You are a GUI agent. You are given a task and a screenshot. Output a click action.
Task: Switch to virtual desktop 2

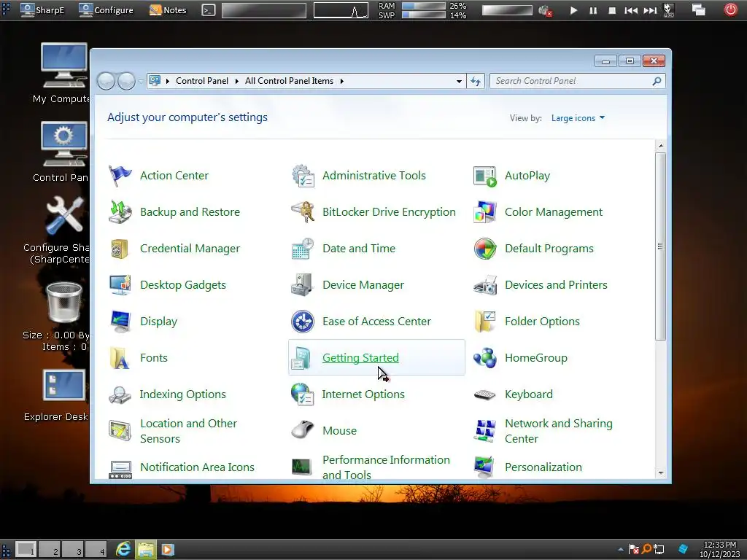point(49,549)
